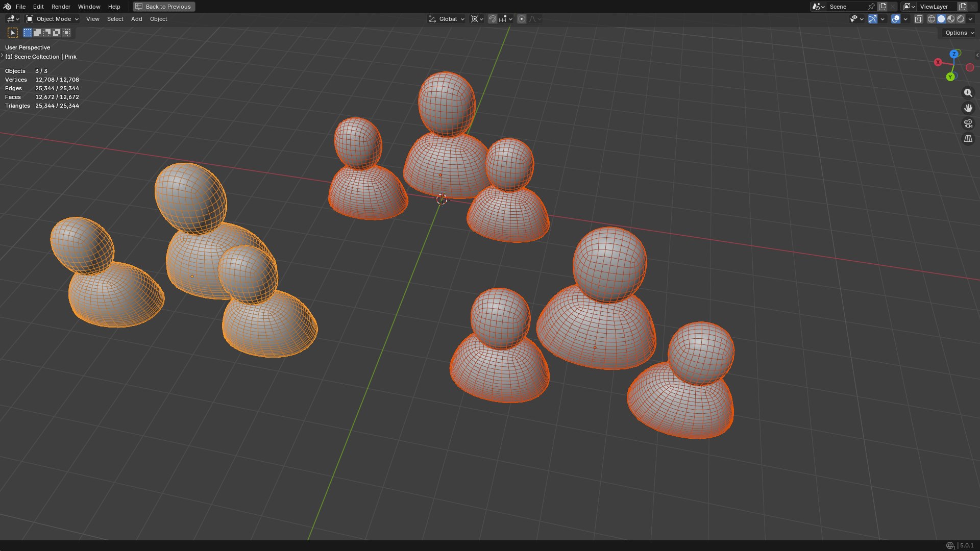The width and height of the screenshot is (980, 551).
Task: Open the Global transform orientation dropdown
Action: point(446,19)
